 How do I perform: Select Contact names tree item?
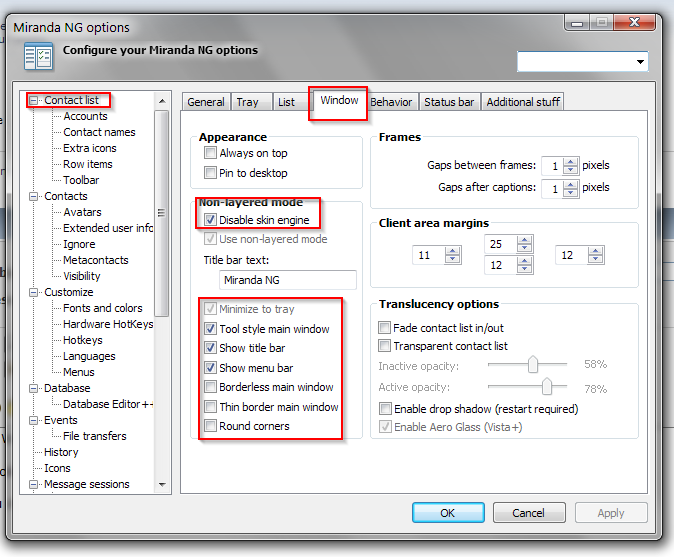pos(99,132)
